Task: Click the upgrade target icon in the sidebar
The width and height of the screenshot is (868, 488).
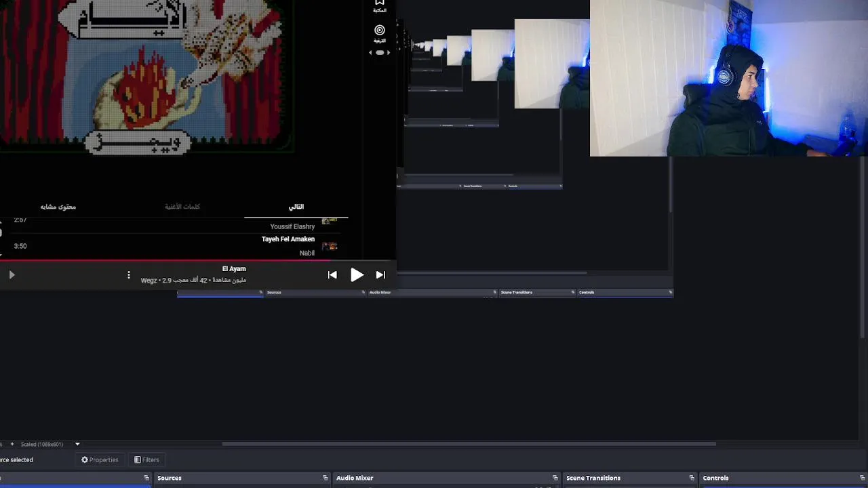Action: tap(380, 33)
